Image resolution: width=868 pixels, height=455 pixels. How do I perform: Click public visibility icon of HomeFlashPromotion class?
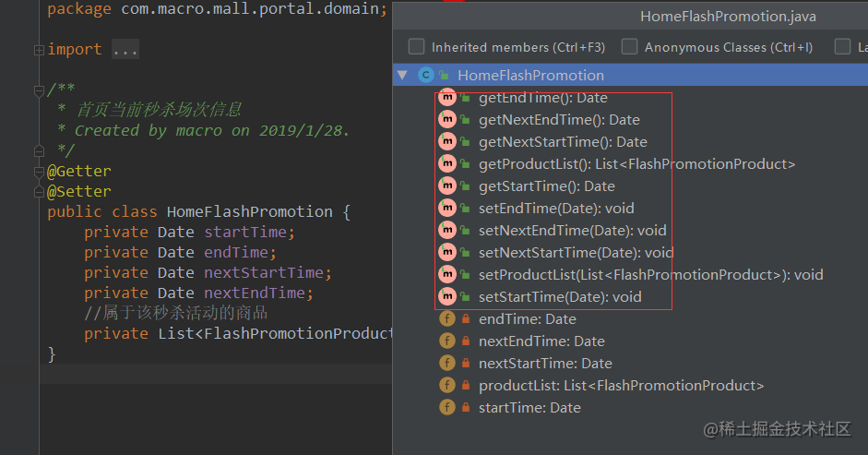pyautogui.click(x=444, y=75)
